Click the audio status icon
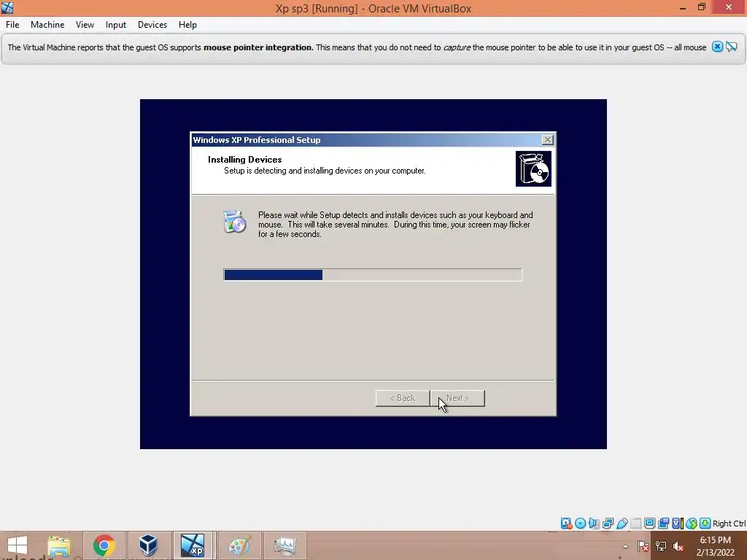 (x=594, y=524)
